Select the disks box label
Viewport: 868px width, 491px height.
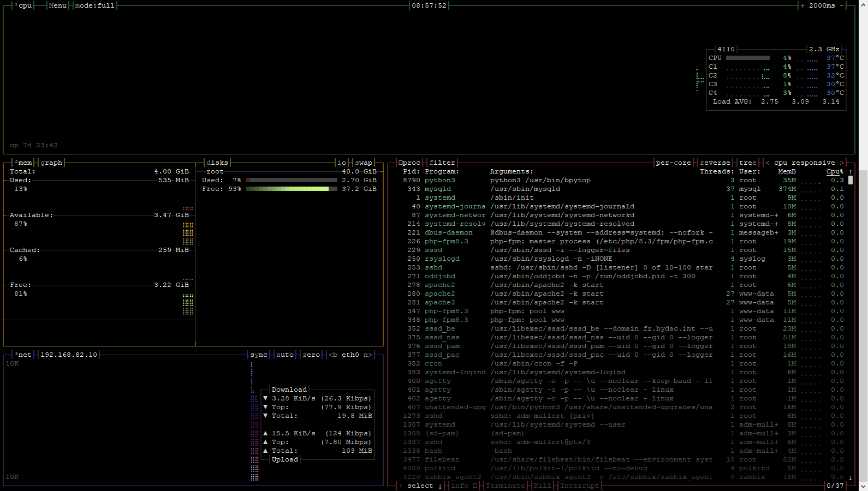217,163
